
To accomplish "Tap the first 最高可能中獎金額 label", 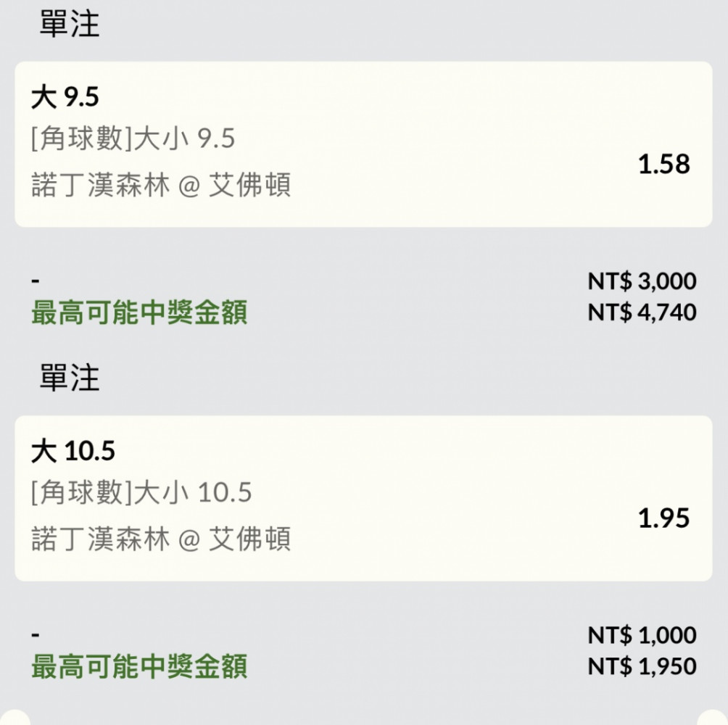I will 139,312.
